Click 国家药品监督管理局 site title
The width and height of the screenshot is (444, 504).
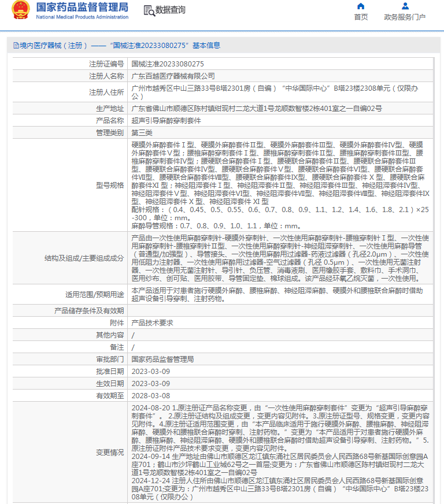[x=82, y=7]
